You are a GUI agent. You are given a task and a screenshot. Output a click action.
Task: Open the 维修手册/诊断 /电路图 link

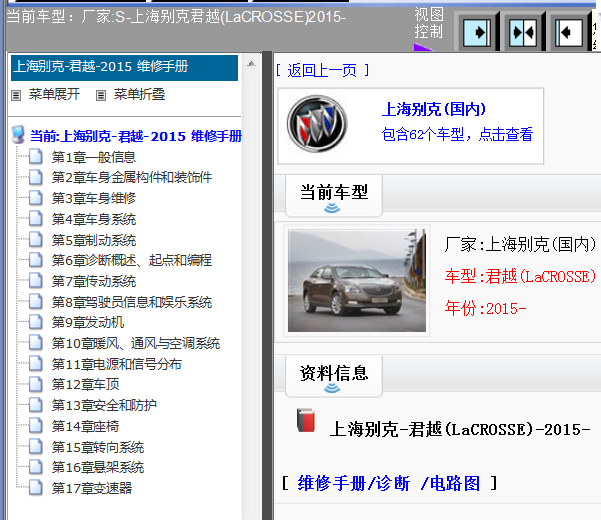(389, 483)
